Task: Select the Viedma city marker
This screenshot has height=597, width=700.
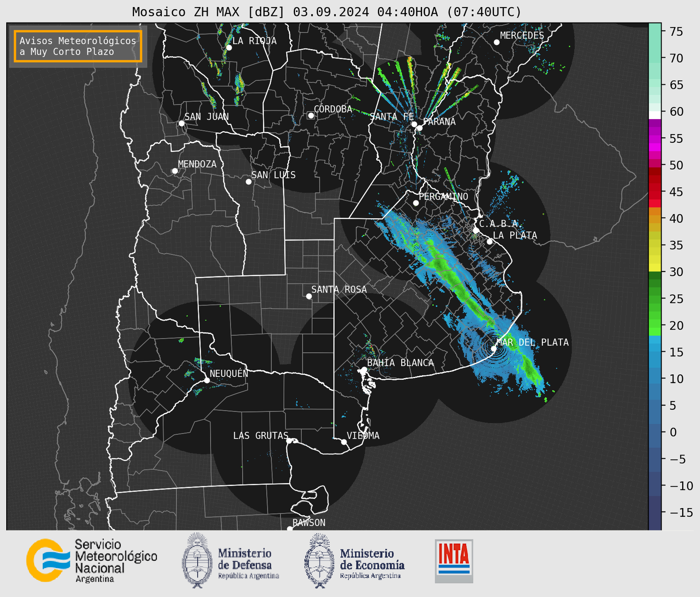Action: coord(344,442)
